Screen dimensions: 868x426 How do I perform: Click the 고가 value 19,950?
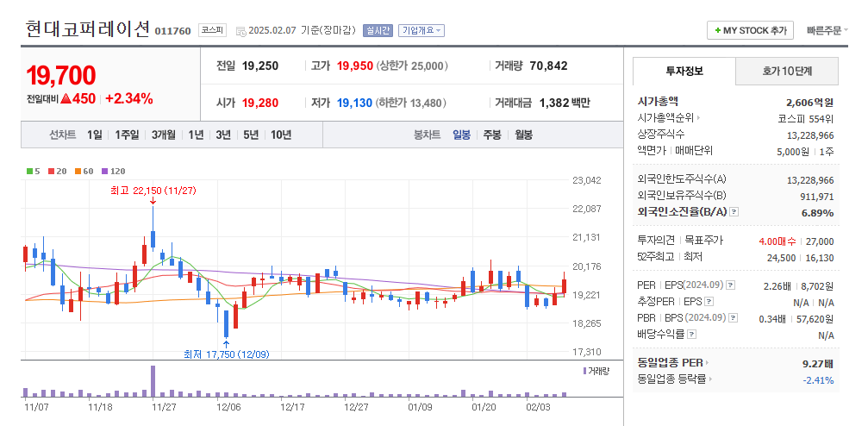click(355, 66)
